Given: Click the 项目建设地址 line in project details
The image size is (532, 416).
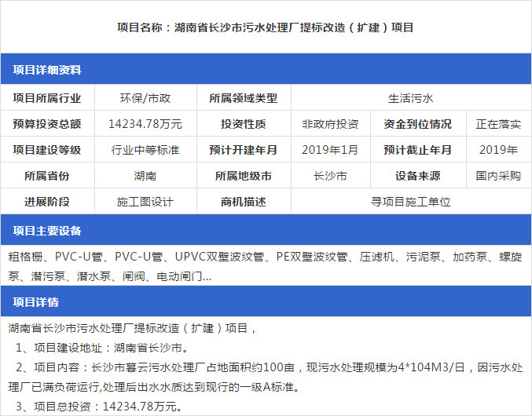Looking at the screenshot, I should [102, 347].
